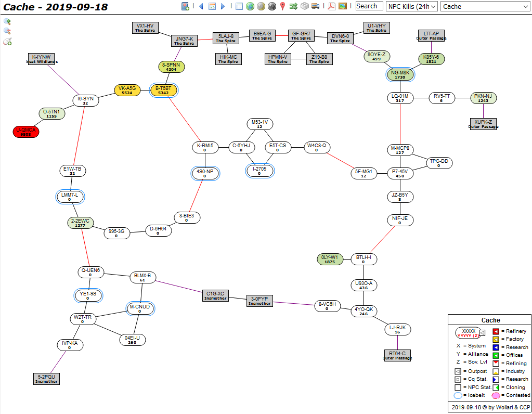Image resolution: width=532 pixels, height=414 pixels.
Task: Focus the Search input field
Action: point(369,6)
